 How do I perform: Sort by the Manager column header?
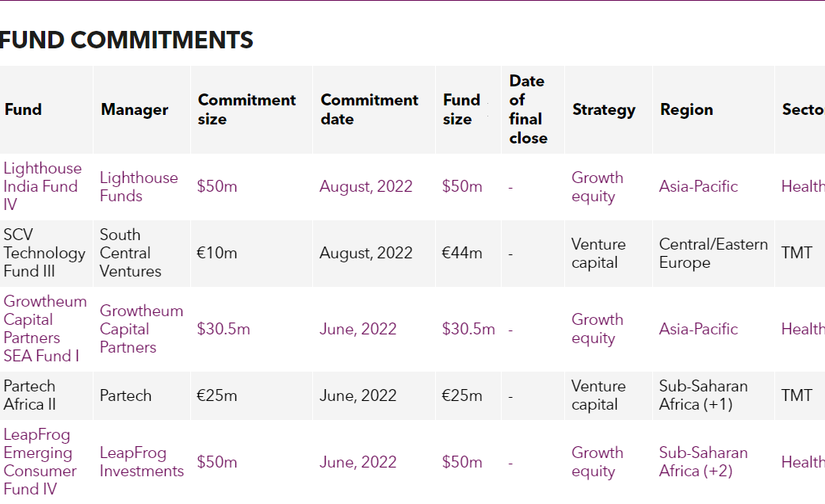pos(135,109)
